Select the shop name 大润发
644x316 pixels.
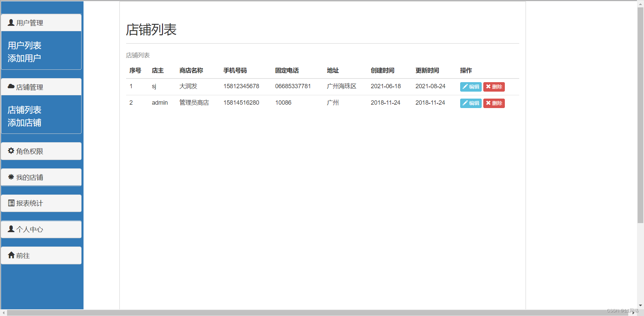(x=188, y=86)
